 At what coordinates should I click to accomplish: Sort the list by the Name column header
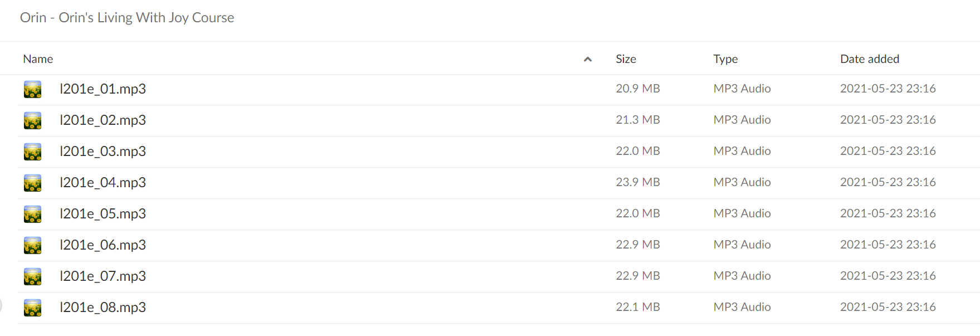[x=38, y=59]
